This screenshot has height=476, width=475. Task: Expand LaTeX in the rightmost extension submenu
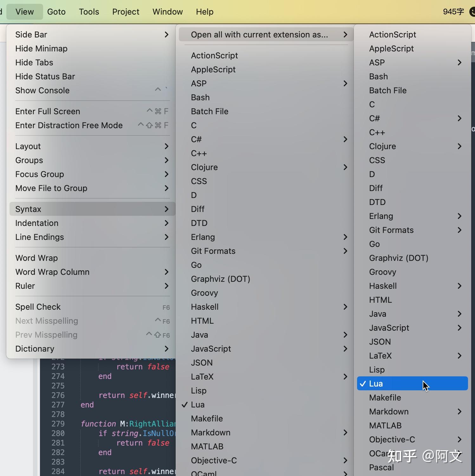click(412, 356)
